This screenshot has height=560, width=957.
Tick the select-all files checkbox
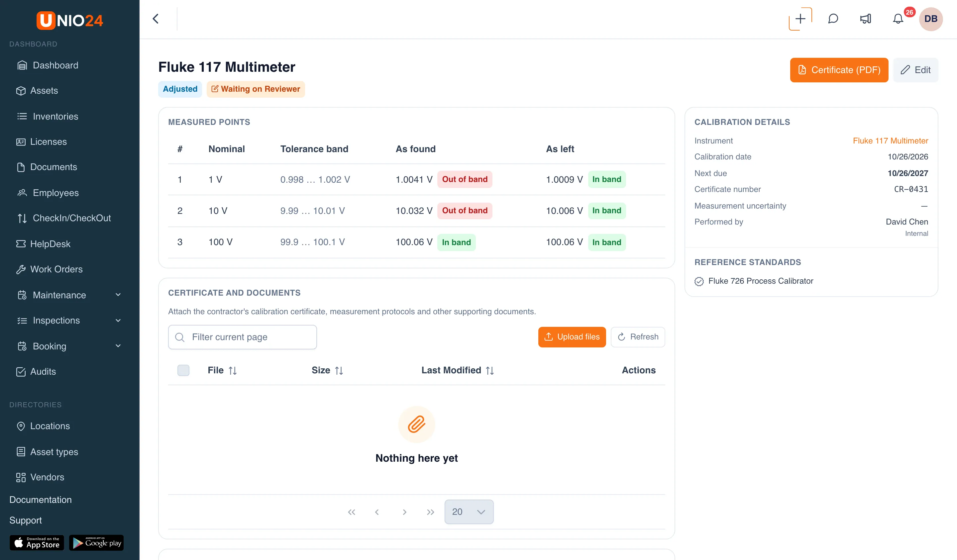[183, 370]
